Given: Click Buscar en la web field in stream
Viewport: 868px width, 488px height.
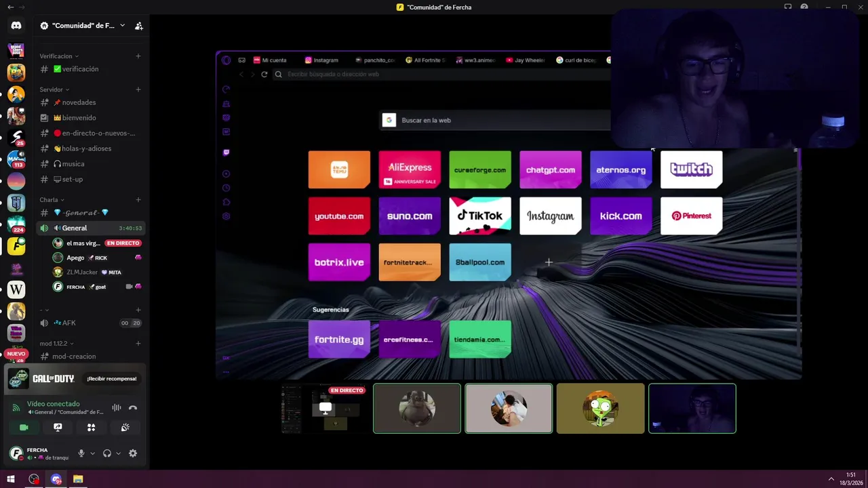Looking at the screenshot, I should tap(495, 120).
